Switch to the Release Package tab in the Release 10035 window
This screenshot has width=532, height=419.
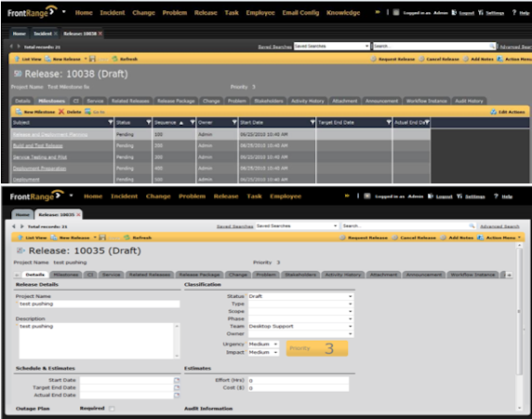(199, 275)
